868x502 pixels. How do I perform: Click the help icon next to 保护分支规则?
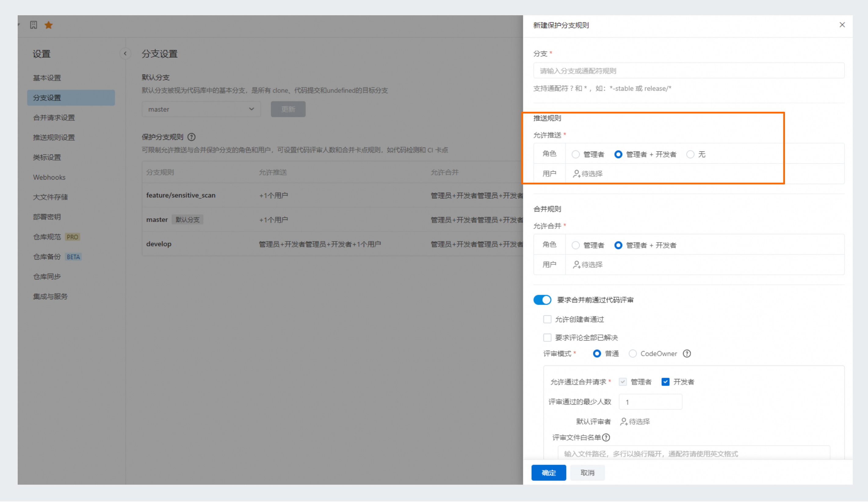point(191,137)
